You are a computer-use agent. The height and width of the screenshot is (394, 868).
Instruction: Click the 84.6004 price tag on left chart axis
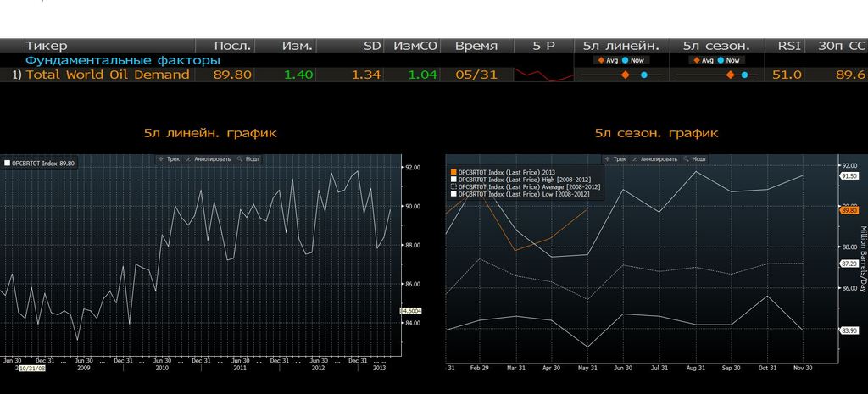(x=411, y=311)
